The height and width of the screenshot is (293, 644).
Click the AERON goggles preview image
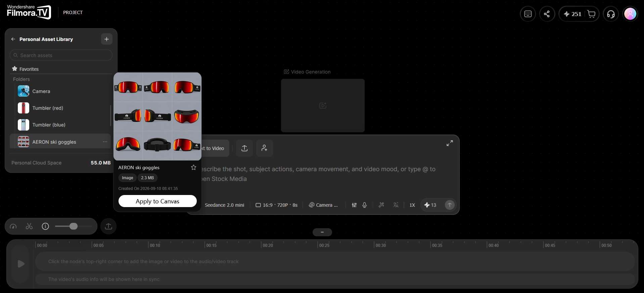point(157,116)
